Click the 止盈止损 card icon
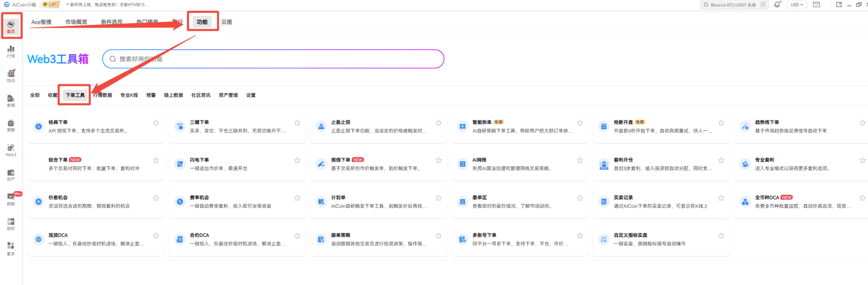 click(x=321, y=126)
